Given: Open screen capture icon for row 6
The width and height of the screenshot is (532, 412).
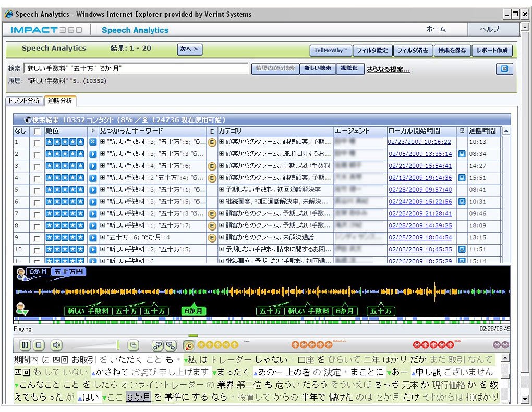Looking at the screenshot, I should (462, 202).
